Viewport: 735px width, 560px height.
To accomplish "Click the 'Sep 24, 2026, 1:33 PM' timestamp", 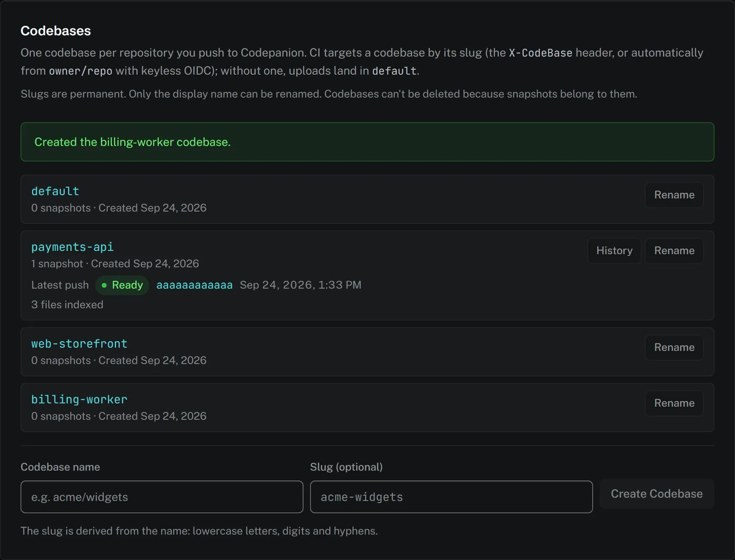I will [301, 285].
